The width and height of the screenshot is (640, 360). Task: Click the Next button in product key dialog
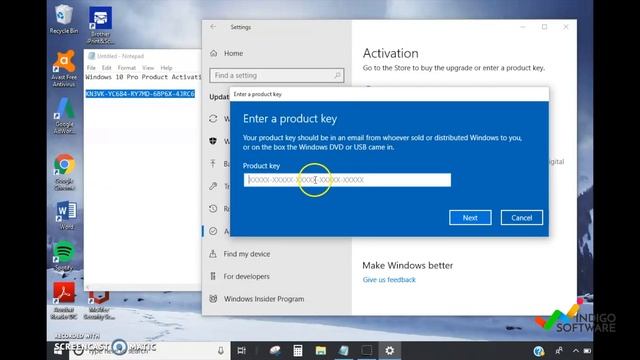pyautogui.click(x=470, y=218)
